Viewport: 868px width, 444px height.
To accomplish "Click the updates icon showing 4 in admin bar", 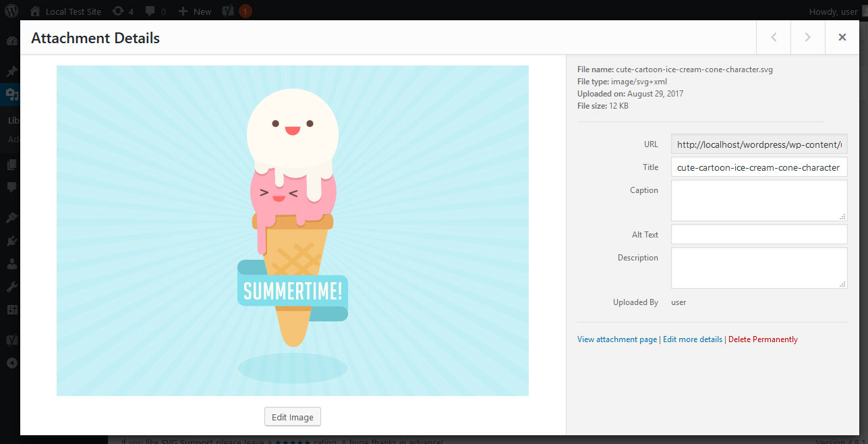I will (x=119, y=11).
